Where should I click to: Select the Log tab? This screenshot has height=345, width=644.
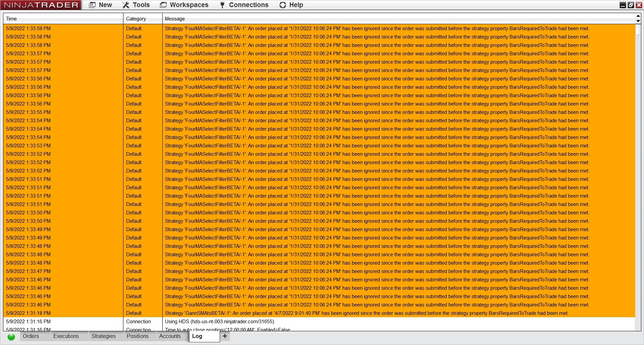tap(204, 336)
